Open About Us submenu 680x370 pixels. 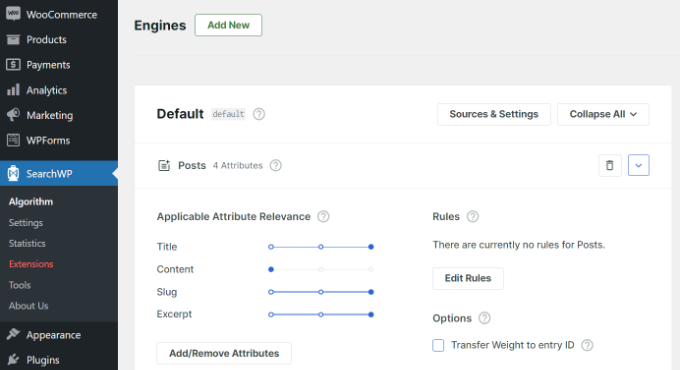28,306
